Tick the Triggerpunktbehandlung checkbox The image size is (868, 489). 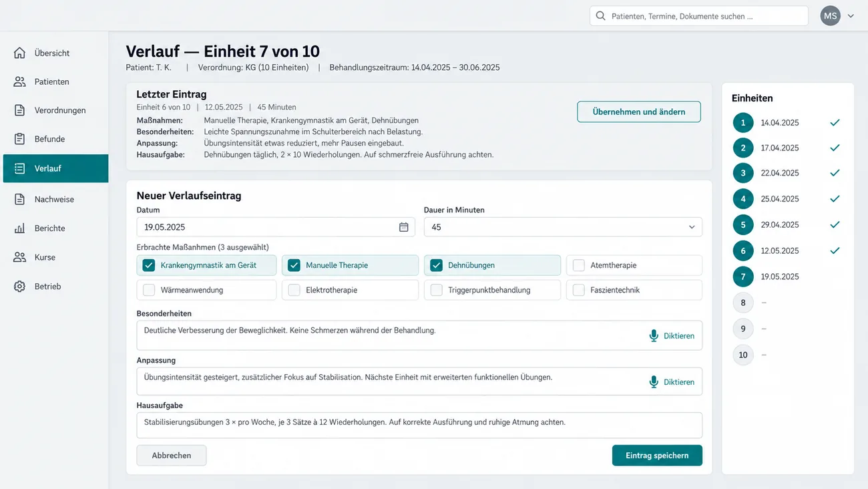point(436,290)
